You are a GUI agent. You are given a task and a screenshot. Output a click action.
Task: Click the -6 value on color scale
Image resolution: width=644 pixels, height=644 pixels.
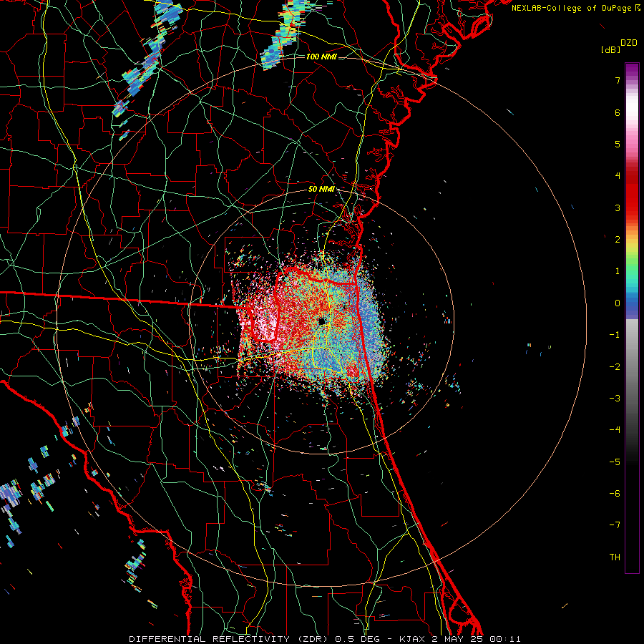tap(615, 493)
